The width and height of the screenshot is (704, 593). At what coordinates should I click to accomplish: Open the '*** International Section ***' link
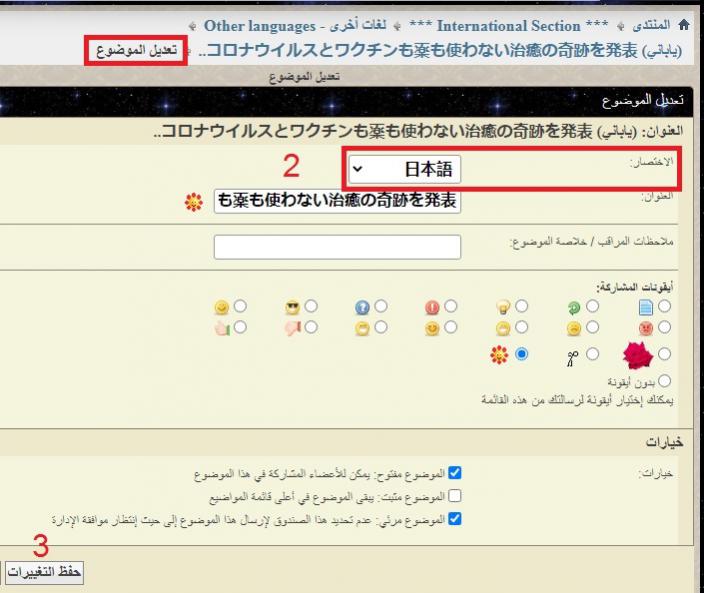[x=509, y=26]
